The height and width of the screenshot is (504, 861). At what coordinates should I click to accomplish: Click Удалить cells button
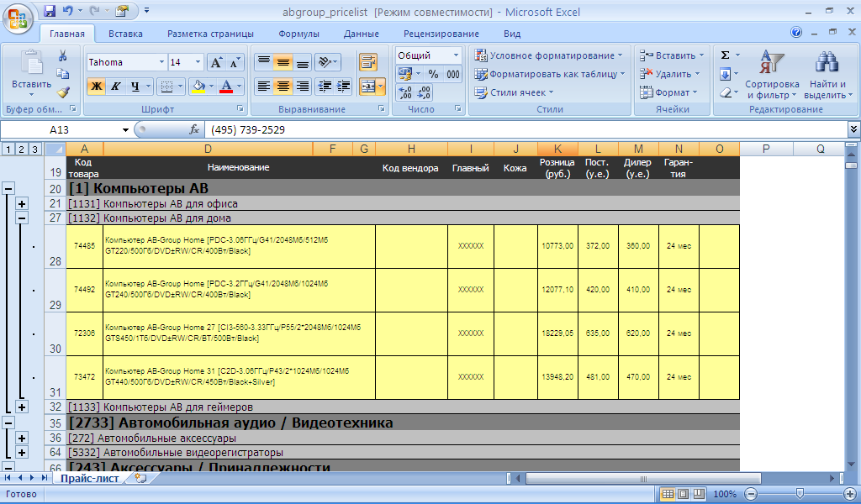point(670,74)
